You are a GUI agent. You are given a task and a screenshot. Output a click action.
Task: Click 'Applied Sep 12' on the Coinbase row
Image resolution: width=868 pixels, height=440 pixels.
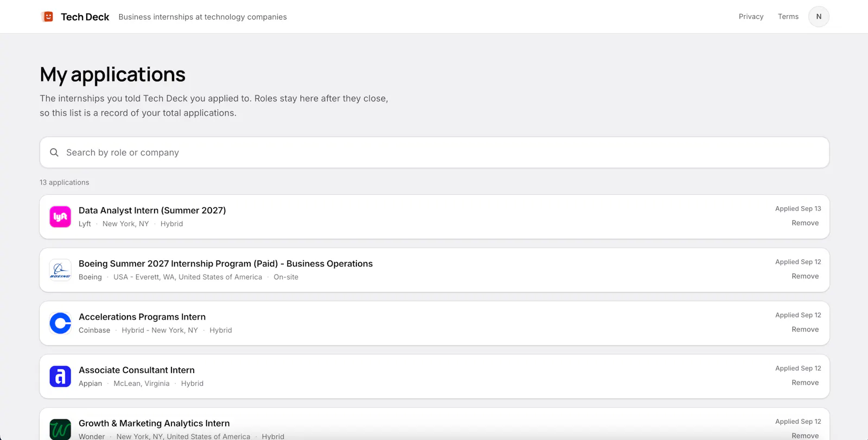pyautogui.click(x=798, y=315)
